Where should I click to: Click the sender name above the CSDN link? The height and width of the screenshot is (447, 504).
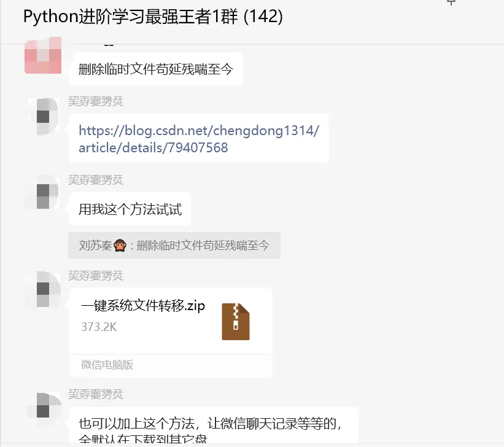pyautogui.click(x=96, y=101)
